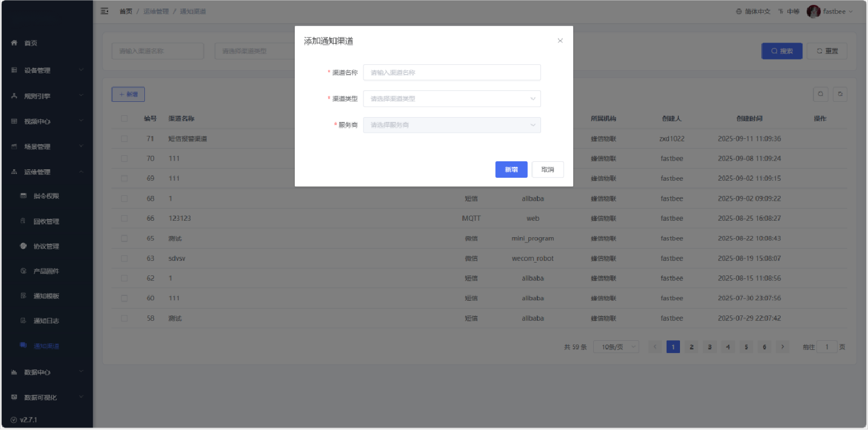Image resolution: width=868 pixels, height=430 pixels.
Task: Click the user avatar image
Action: [813, 12]
